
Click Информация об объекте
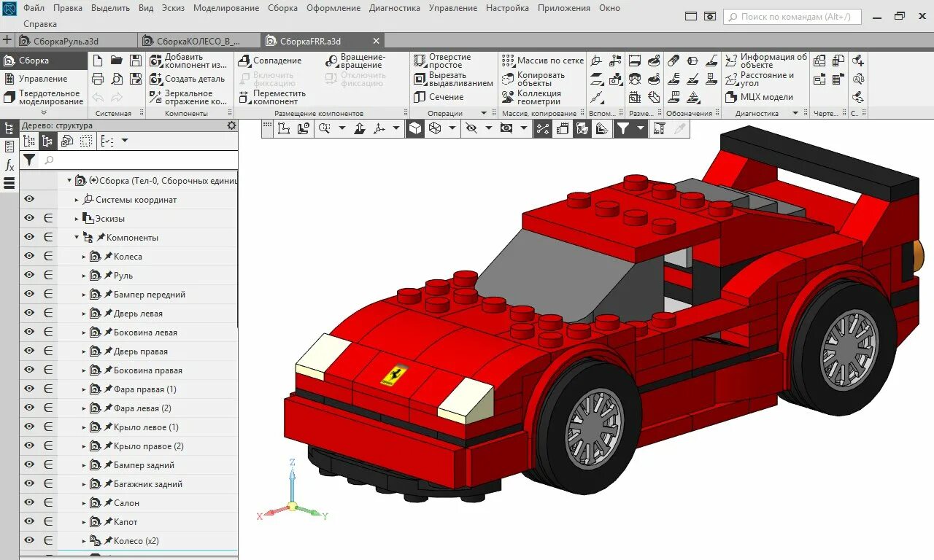[x=766, y=61]
